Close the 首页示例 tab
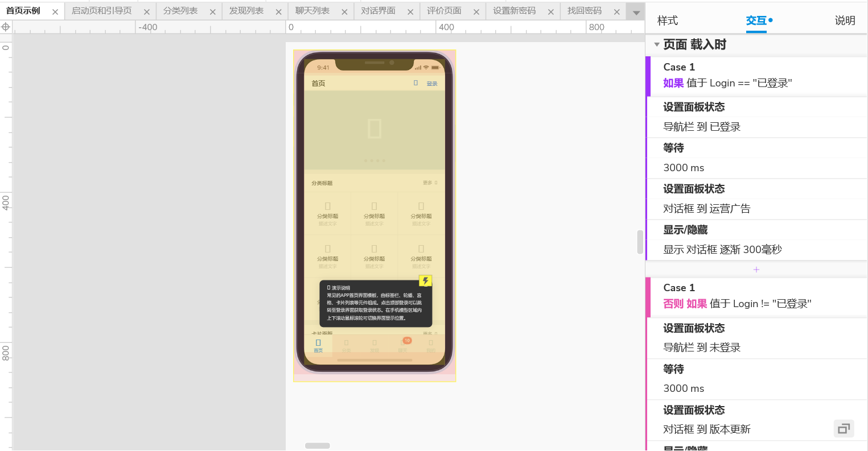This screenshot has width=868, height=451. click(55, 12)
